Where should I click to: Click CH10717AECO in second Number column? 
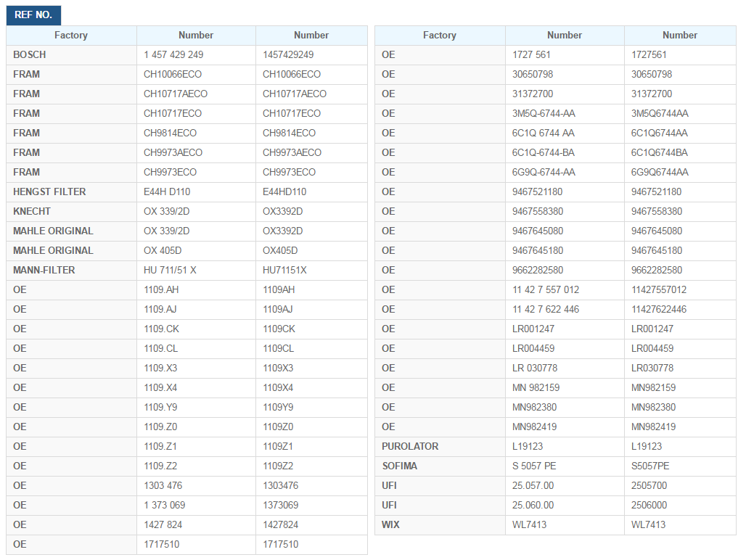295,94
